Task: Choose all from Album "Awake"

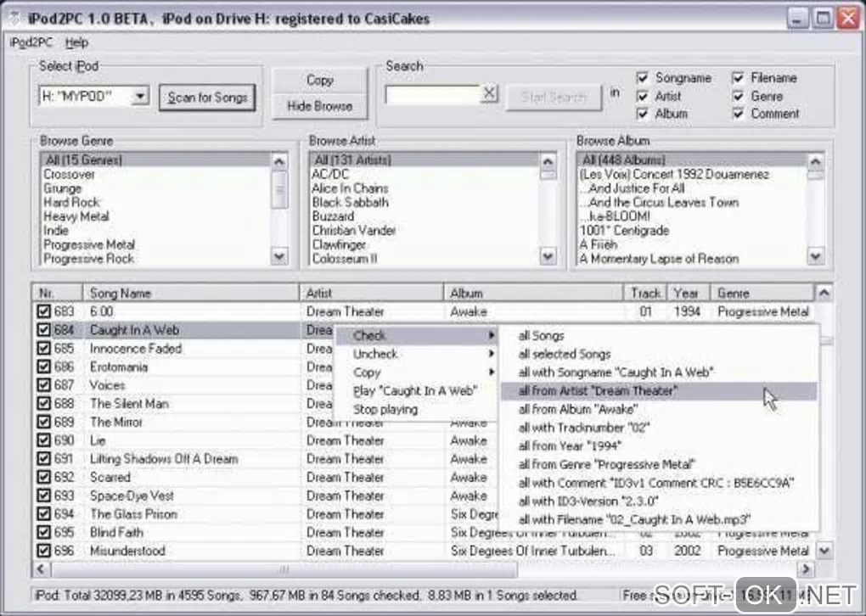Action: [x=658, y=410]
